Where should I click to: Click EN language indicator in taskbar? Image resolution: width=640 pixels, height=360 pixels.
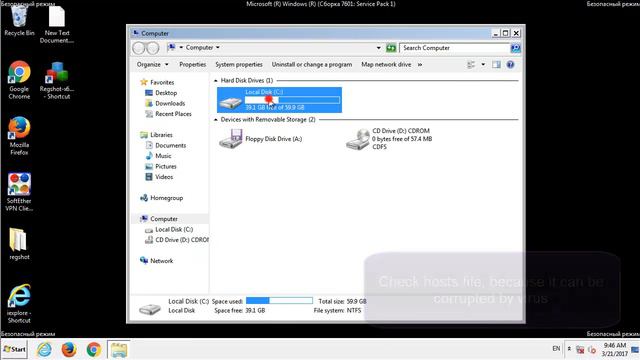pos(556,349)
